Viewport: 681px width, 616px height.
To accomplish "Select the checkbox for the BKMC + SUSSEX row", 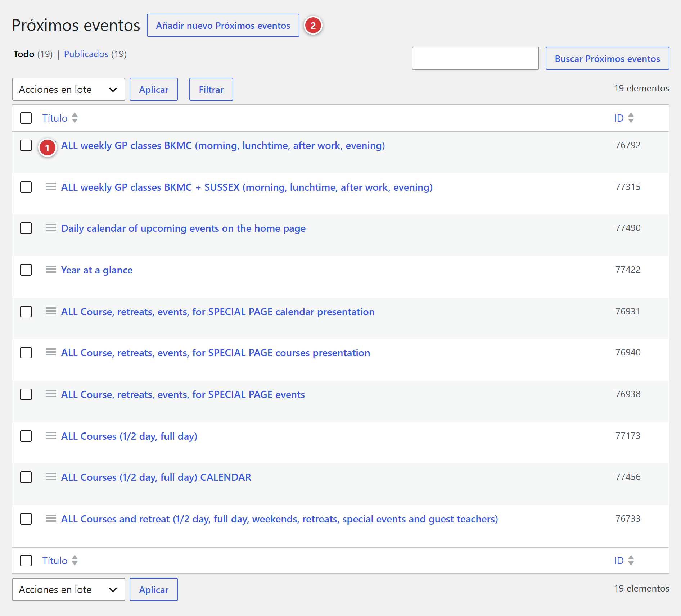I will [x=26, y=187].
